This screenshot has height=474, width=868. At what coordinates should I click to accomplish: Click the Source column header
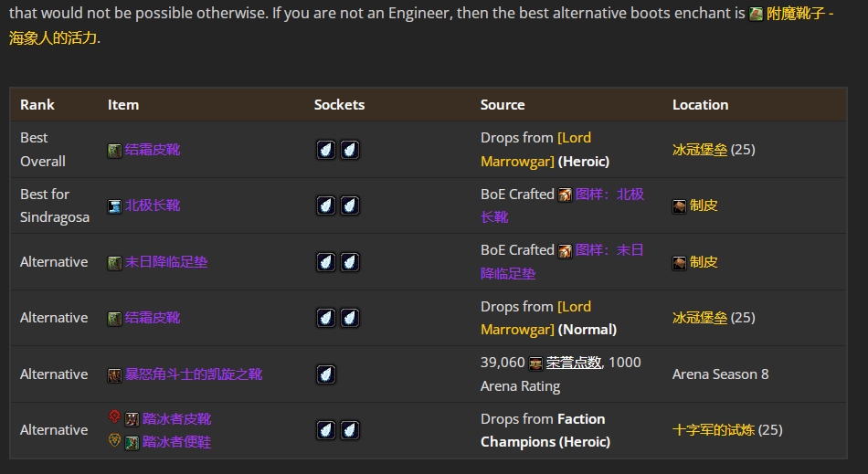pos(503,105)
